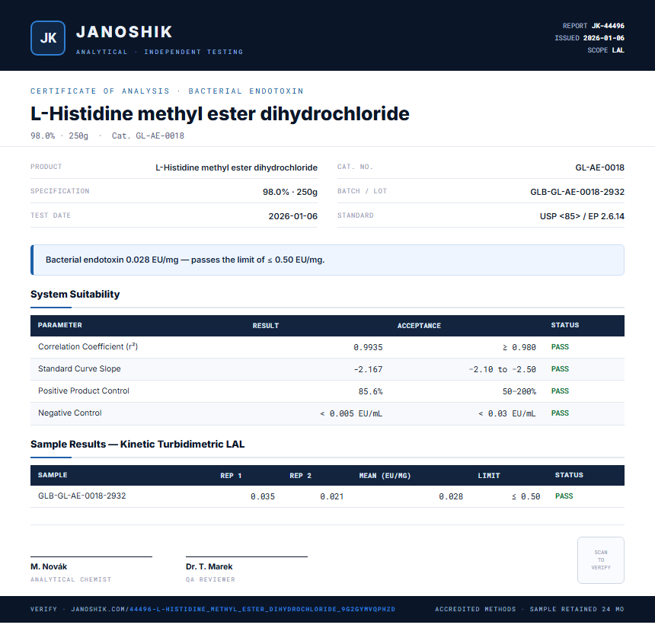Click the ACCEPTANCE column header
The height and width of the screenshot is (644, 655).
[x=419, y=326]
